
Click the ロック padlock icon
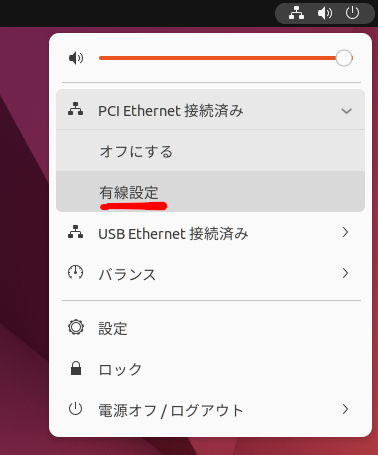(x=76, y=368)
